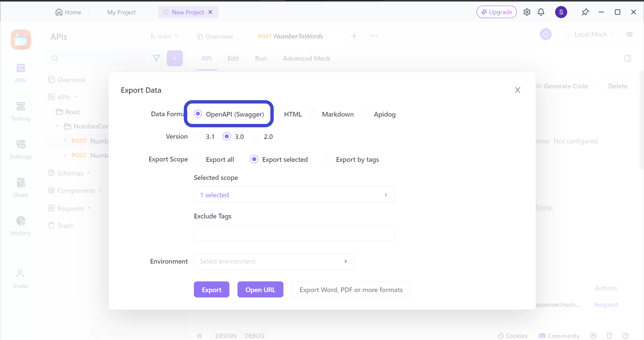Switch to Advanced Mock tab
The width and height of the screenshot is (644, 340).
307,58
